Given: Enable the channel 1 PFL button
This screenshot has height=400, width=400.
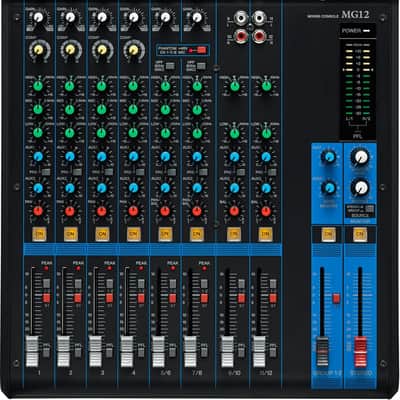Looking at the screenshot, I should coord(46,352).
